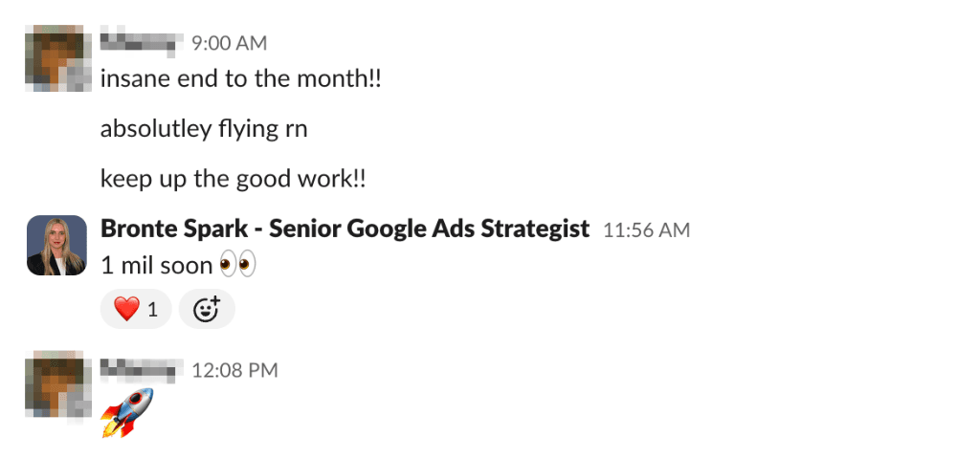Click the pixelated avatar beside the 9:00 AM message
The image size is (980, 459).
click(x=57, y=57)
